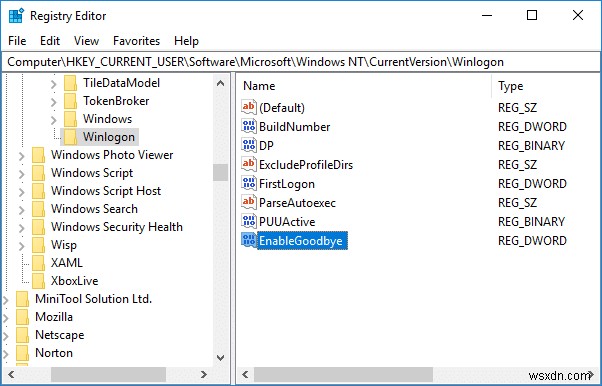The image size is (602, 386).
Task: Select the ExcludeProfileDirs value name
Action: [306, 165]
